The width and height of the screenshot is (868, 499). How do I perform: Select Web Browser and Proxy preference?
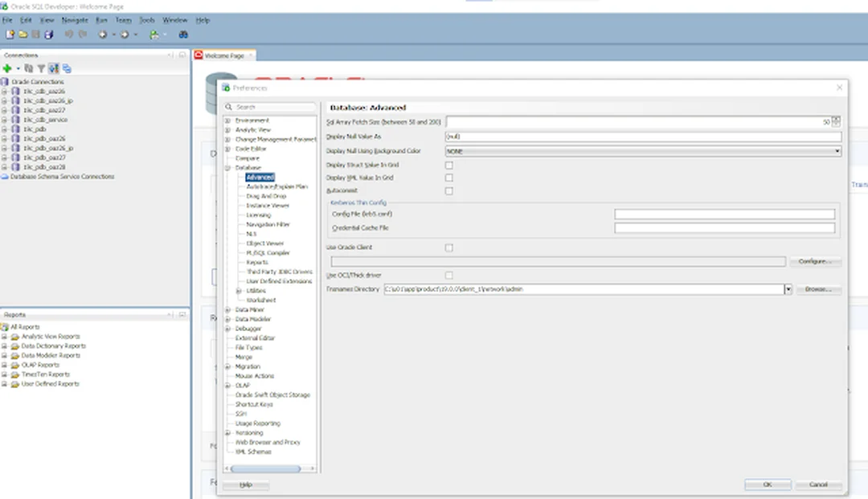[x=268, y=442]
